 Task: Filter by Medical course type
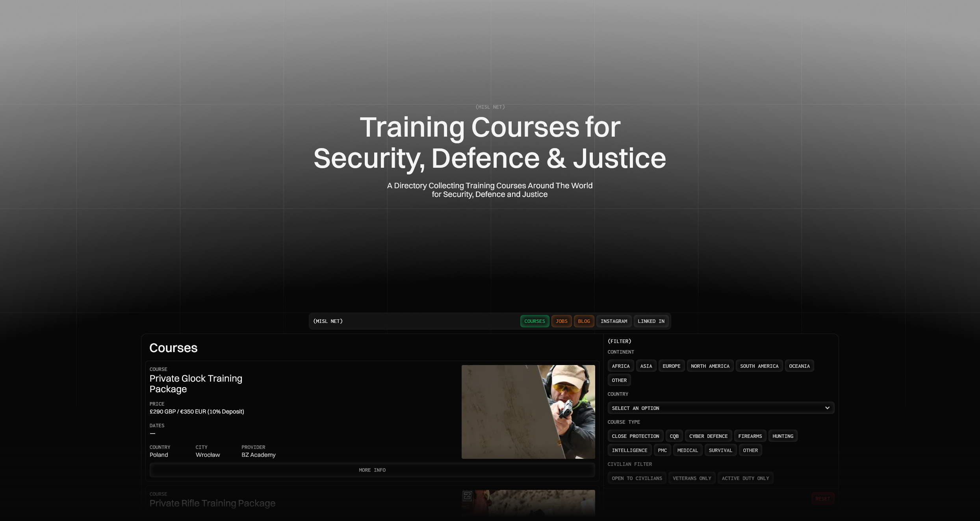[x=687, y=451]
